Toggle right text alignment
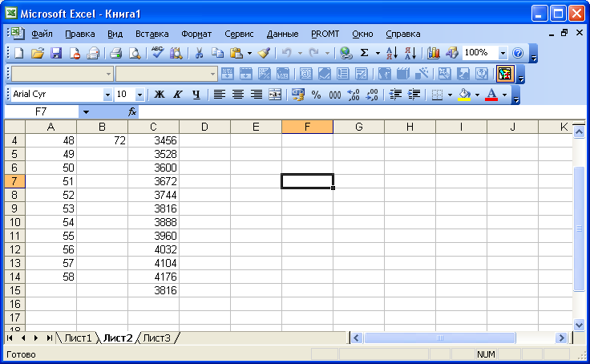590x364 pixels. [x=257, y=94]
